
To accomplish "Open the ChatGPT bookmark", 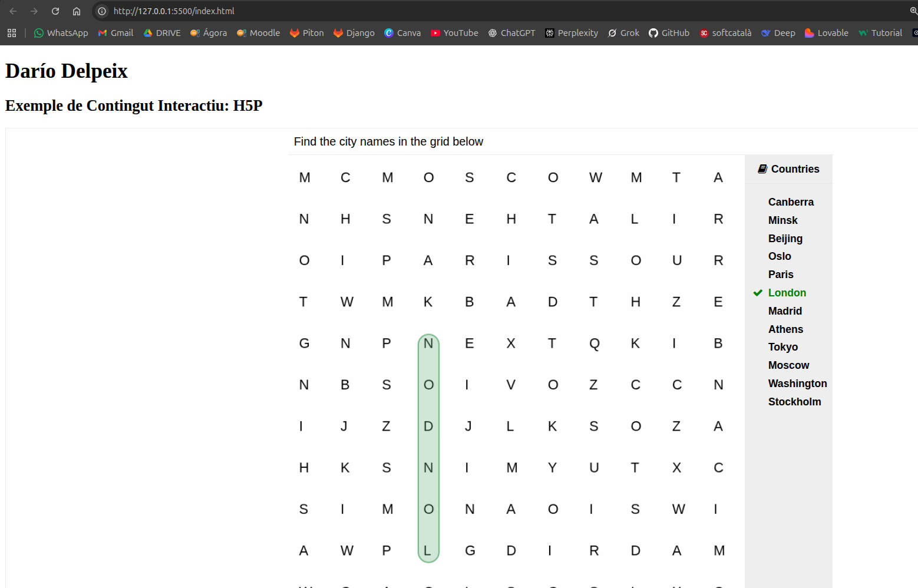I will (511, 33).
